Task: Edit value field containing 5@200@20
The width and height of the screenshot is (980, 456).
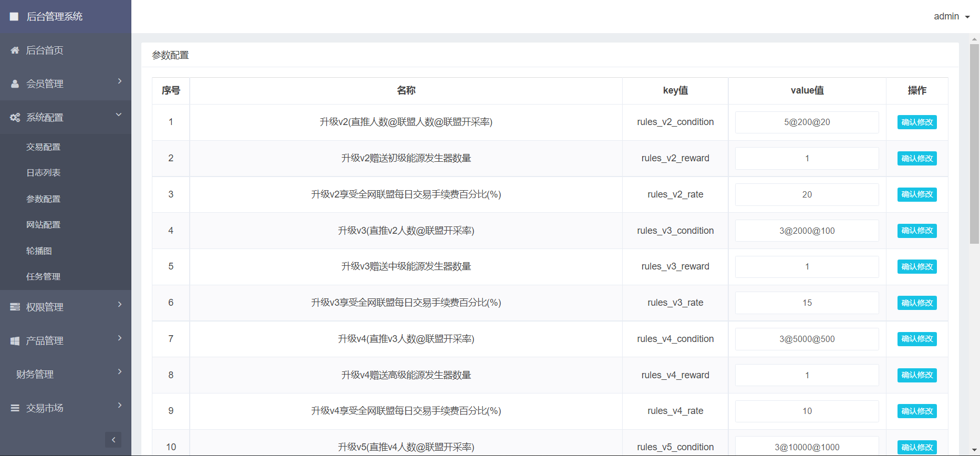Action: point(807,122)
